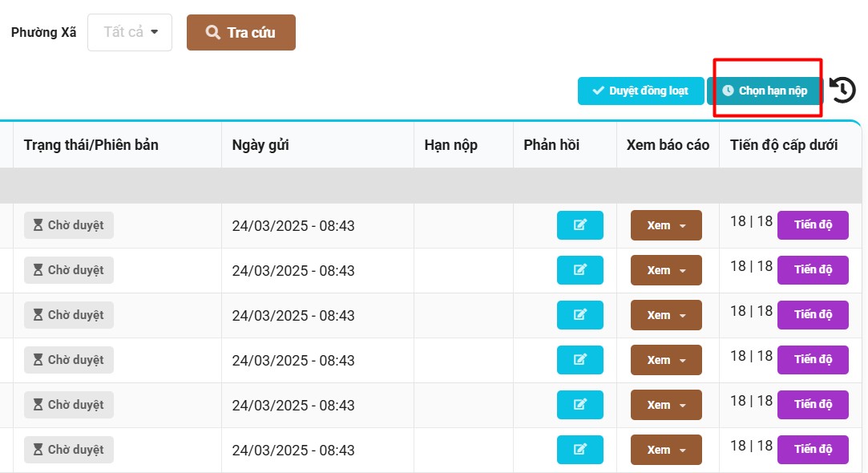The image size is (868, 473).
Task: Open Tiến độ for the first row
Action: pyautogui.click(x=813, y=224)
